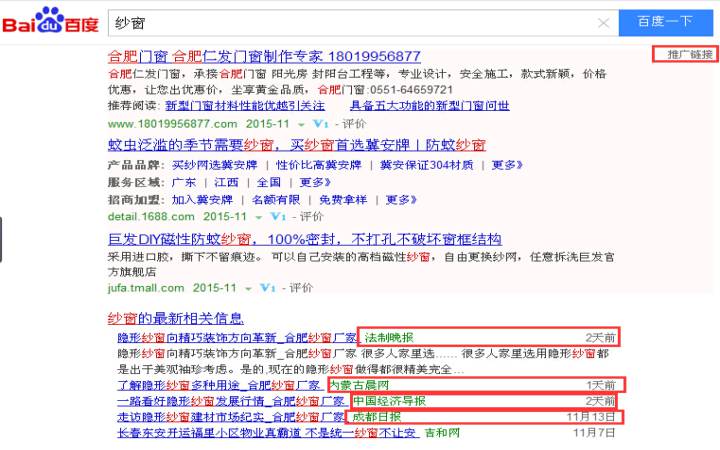Open 走访隐形纱窗建材市场纪实 news link
Image resolution: width=720 pixels, height=450 pixels.
(x=231, y=416)
